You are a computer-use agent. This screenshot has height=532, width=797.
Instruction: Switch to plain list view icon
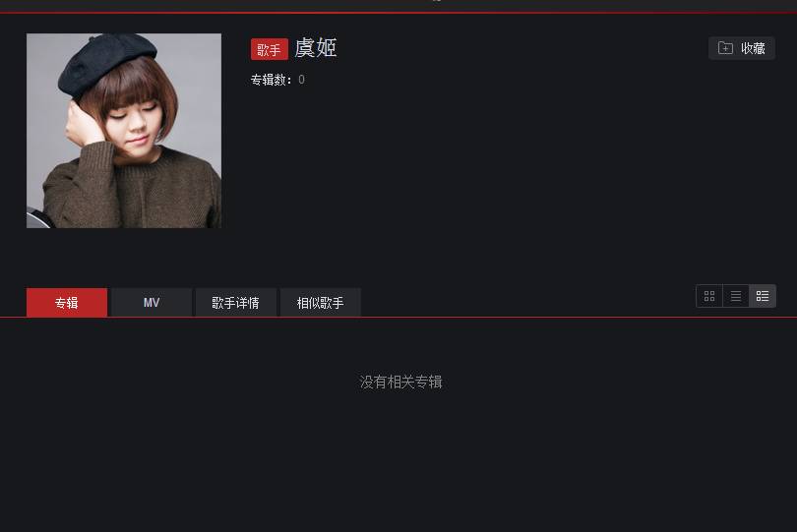point(735,296)
